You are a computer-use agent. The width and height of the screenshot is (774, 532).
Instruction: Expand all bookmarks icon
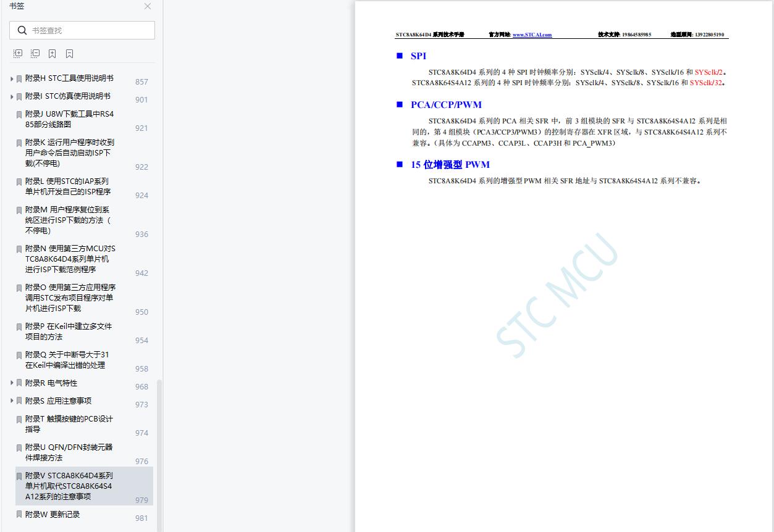click(18, 54)
